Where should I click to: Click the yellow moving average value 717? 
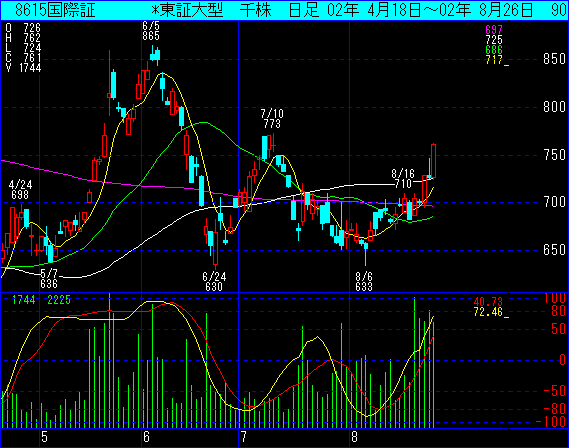click(494, 60)
